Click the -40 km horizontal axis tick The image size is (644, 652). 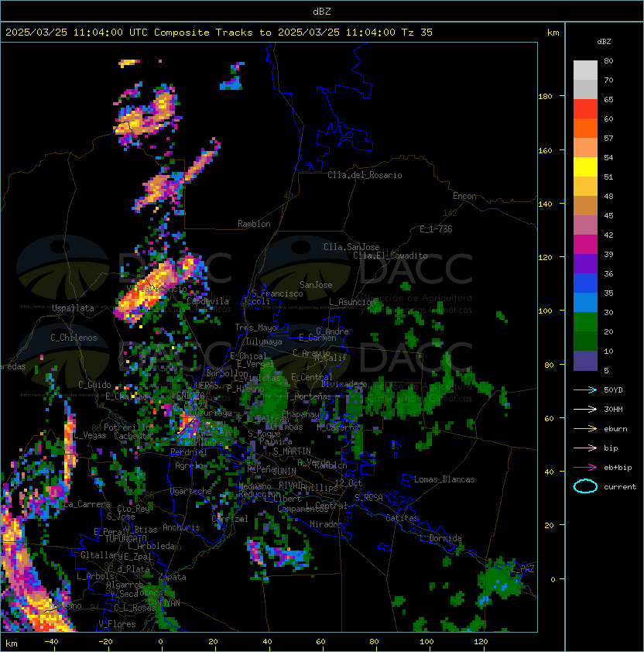(51, 642)
